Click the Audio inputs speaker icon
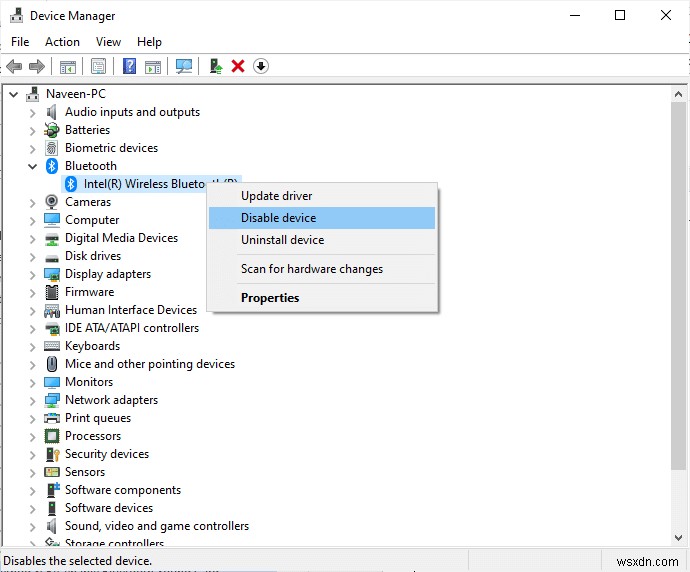Image resolution: width=690 pixels, height=572 pixels. pos(51,112)
